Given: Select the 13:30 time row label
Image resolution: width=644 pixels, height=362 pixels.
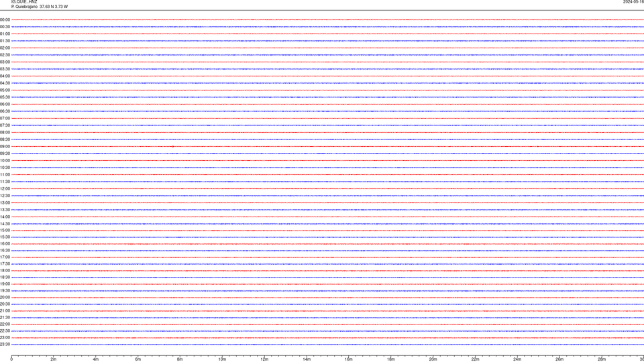Looking at the screenshot, I should coord(5,210).
